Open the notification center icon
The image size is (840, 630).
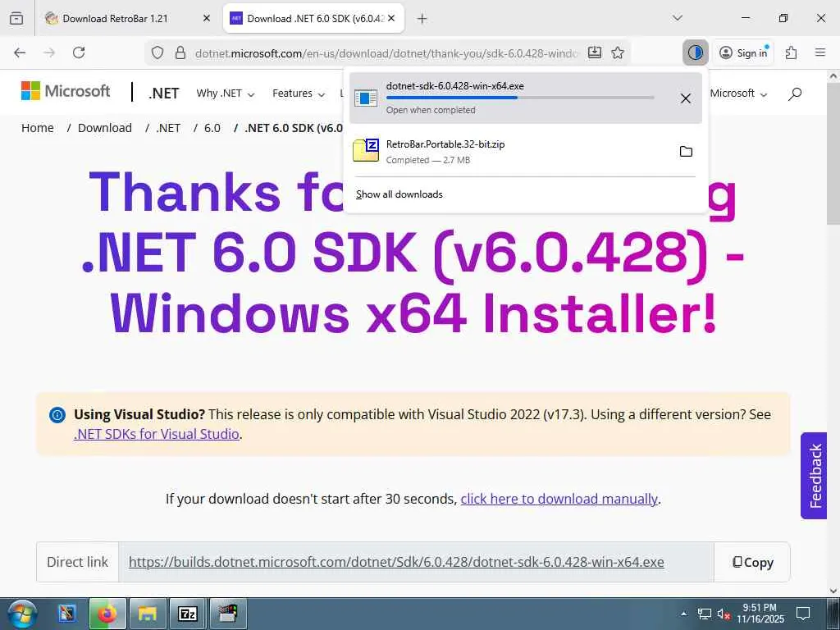(x=803, y=614)
